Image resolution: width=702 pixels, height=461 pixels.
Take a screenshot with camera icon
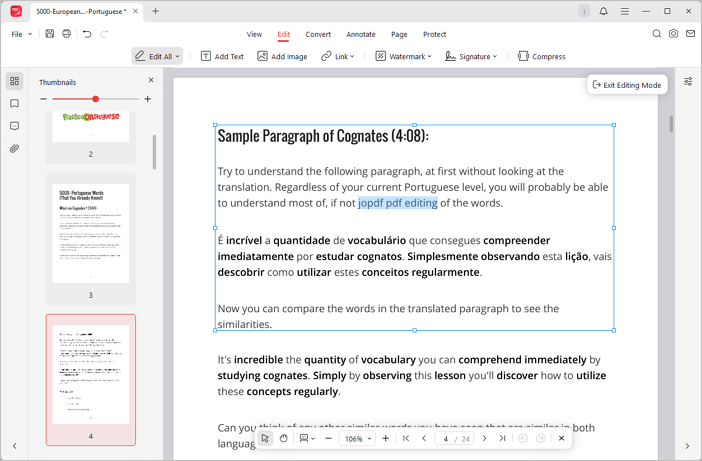click(674, 34)
